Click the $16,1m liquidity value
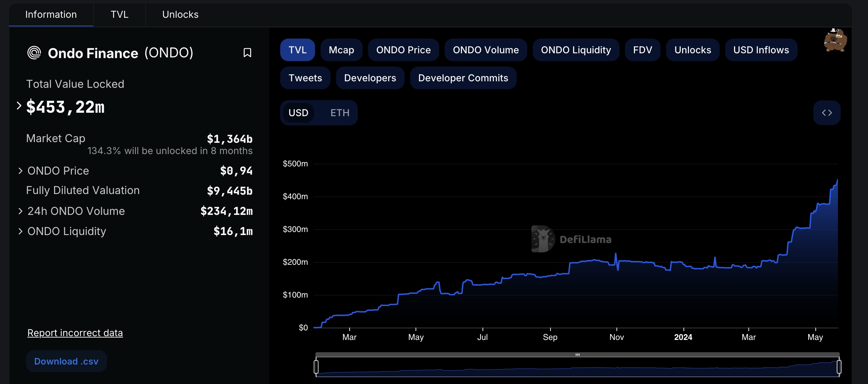Viewport: 868px width, 384px height. click(x=233, y=231)
